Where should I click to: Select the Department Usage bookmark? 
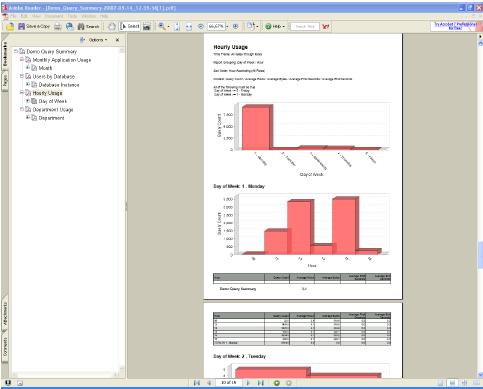(53, 109)
